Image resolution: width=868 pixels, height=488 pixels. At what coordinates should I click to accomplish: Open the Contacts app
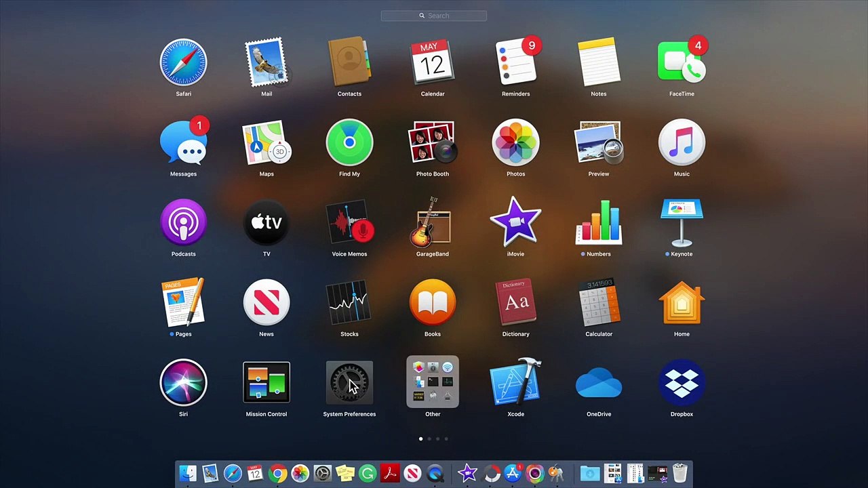tap(349, 62)
